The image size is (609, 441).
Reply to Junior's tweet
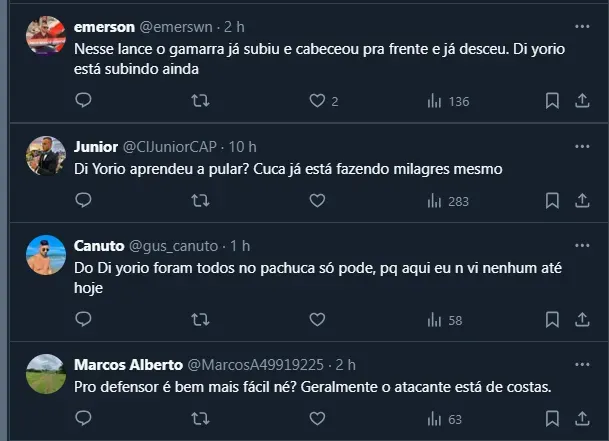(x=84, y=200)
